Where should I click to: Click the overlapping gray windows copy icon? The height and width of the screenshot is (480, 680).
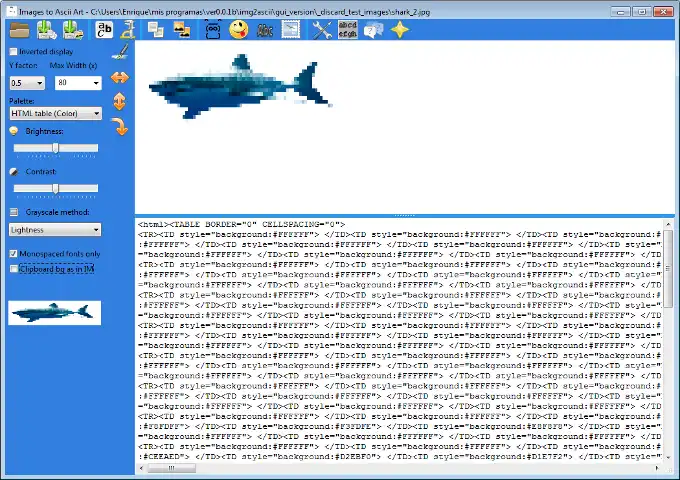point(156,30)
